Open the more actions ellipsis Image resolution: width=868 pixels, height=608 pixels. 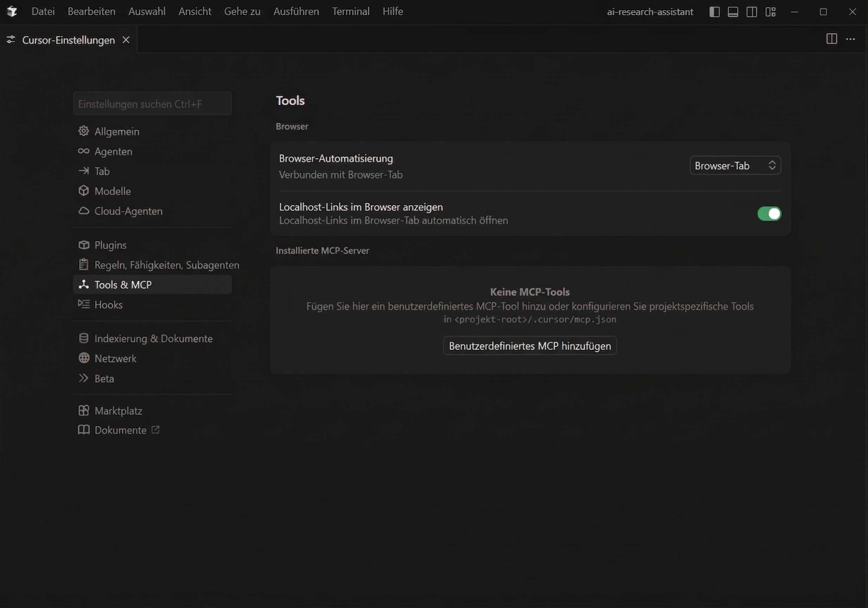851,39
